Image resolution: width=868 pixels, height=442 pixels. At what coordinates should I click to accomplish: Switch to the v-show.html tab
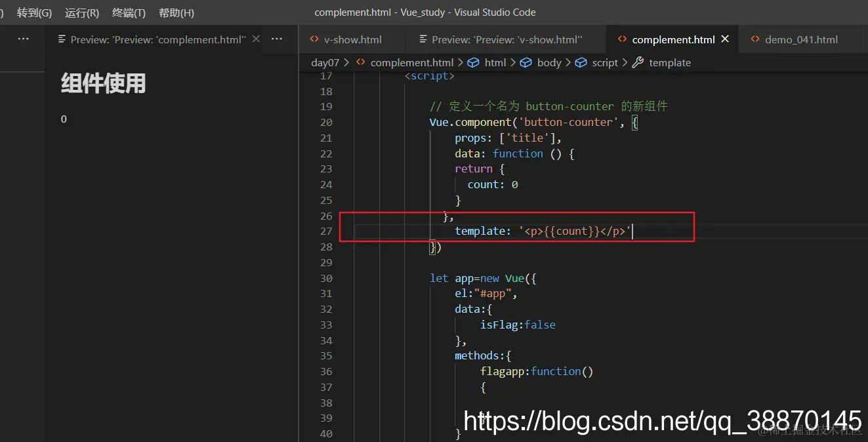(352, 39)
